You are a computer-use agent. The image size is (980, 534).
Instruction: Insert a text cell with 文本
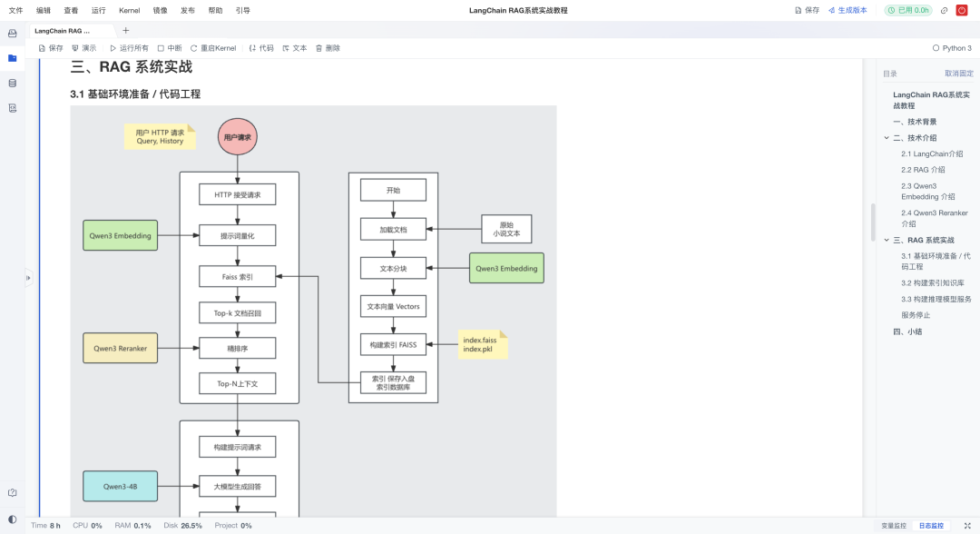pos(294,48)
